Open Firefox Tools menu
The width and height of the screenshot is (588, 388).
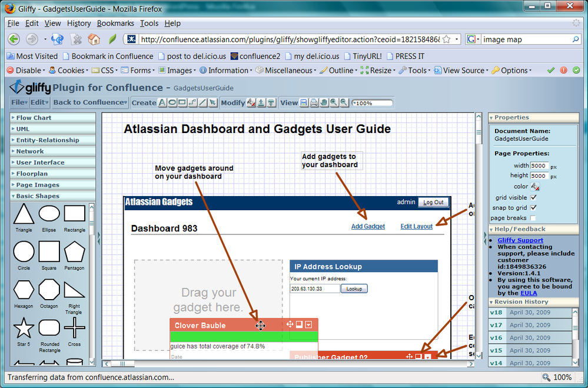pos(150,24)
